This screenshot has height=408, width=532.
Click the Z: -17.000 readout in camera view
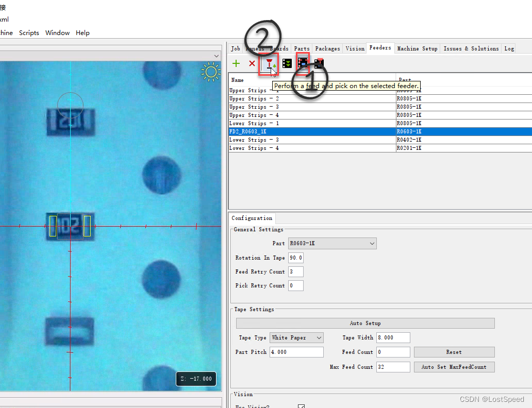(x=196, y=379)
